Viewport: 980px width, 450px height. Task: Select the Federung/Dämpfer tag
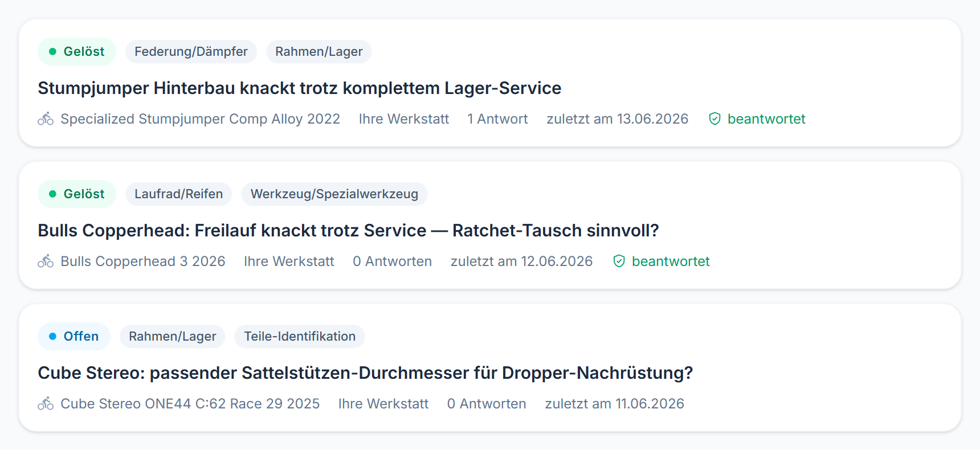click(191, 51)
